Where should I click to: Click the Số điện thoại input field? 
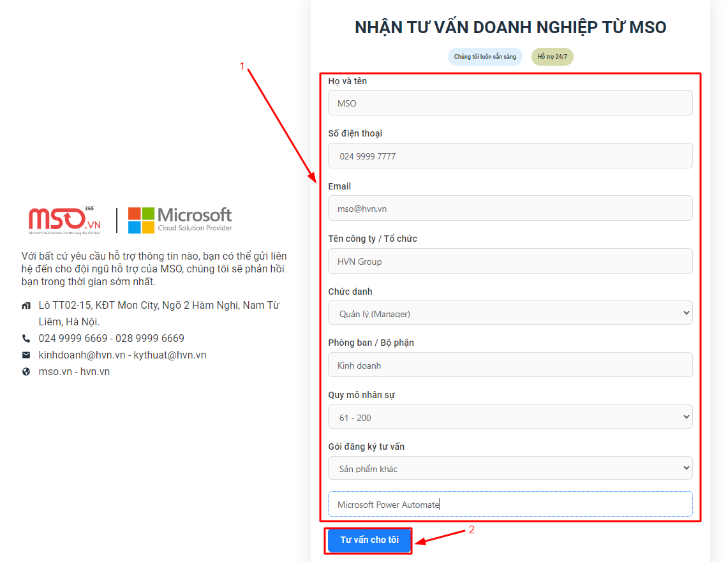(510, 156)
